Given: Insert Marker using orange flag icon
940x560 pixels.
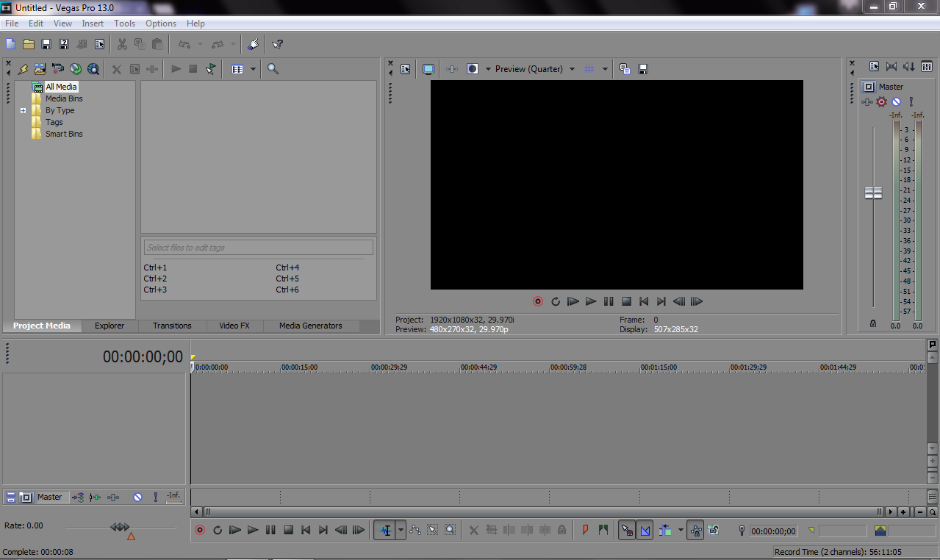Looking at the screenshot, I should pyautogui.click(x=586, y=530).
